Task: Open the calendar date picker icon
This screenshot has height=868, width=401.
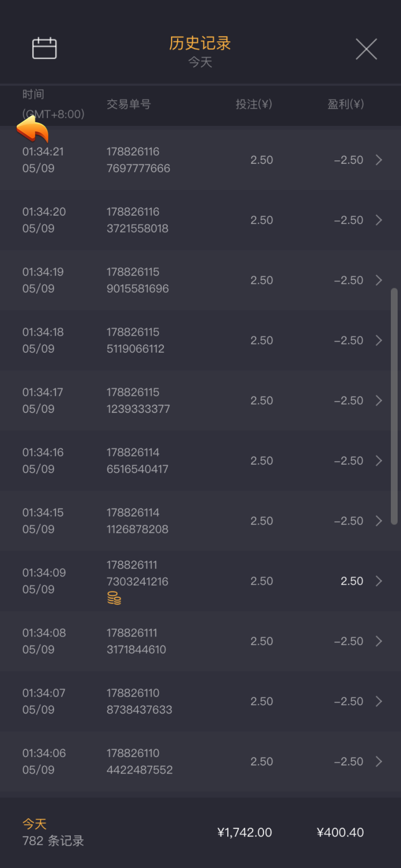Action: click(44, 48)
